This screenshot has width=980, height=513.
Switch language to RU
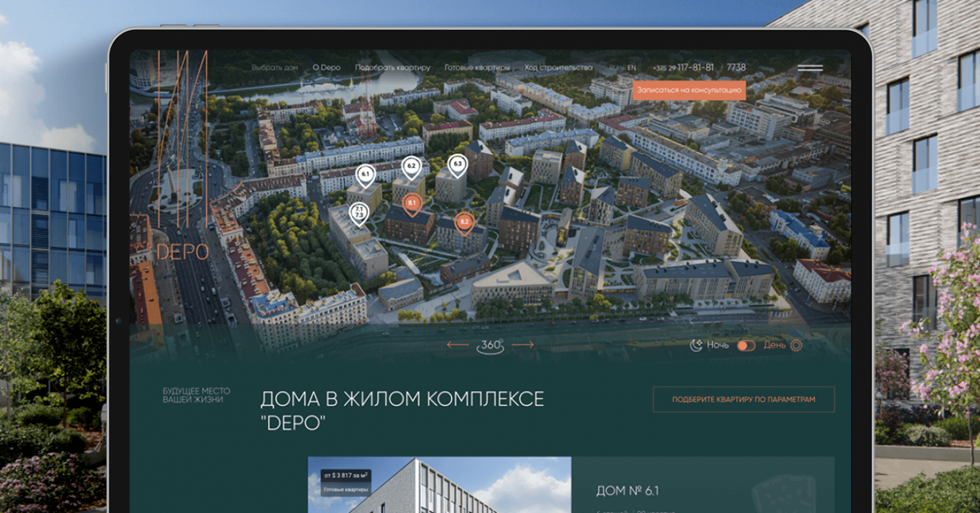coord(614,67)
